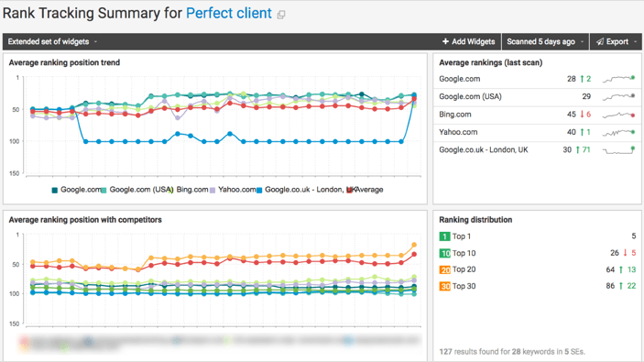Click the Ranking distribution widget title
Image resolution: width=644 pixels, height=362 pixels.
[475, 220]
